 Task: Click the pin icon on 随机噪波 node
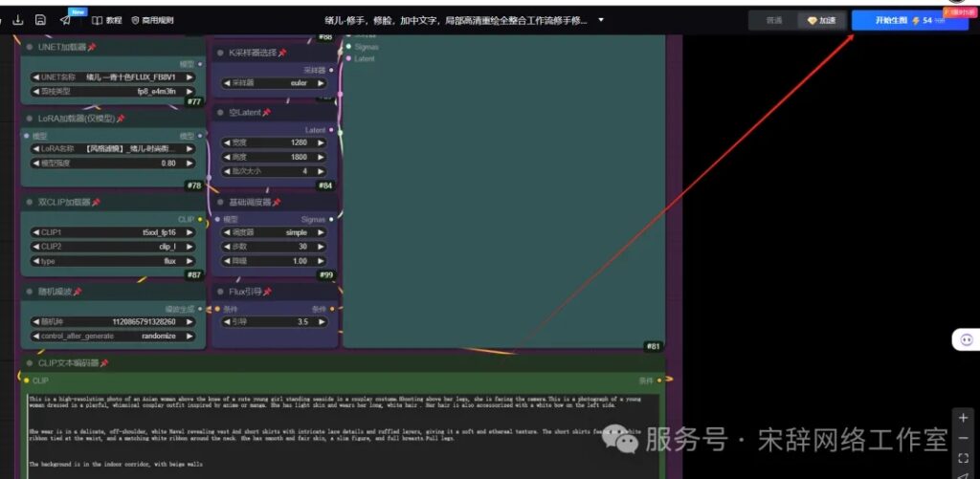78,292
